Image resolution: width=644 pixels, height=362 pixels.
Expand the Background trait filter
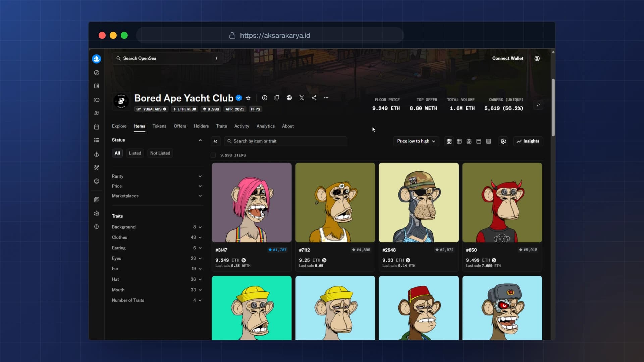[x=157, y=227]
